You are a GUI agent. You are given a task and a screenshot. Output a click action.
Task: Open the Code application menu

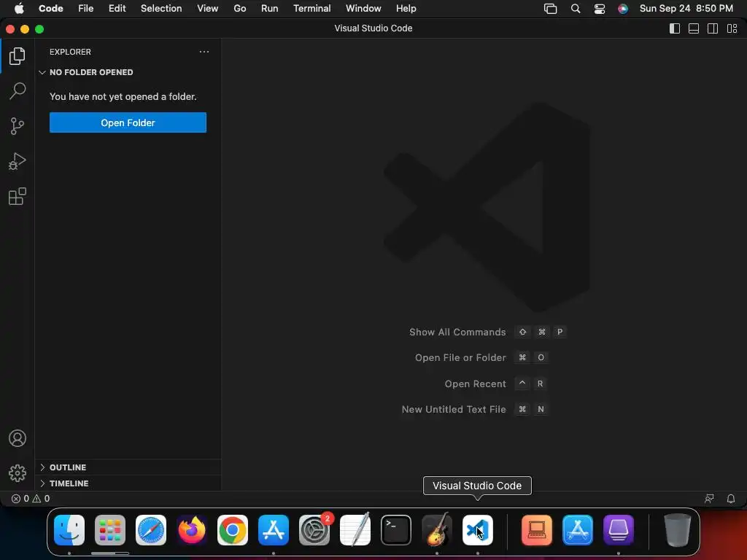(x=50, y=9)
